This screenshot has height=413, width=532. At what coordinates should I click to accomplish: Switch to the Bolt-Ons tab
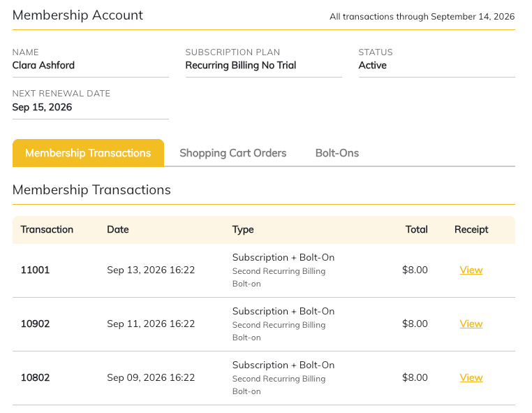point(337,153)
